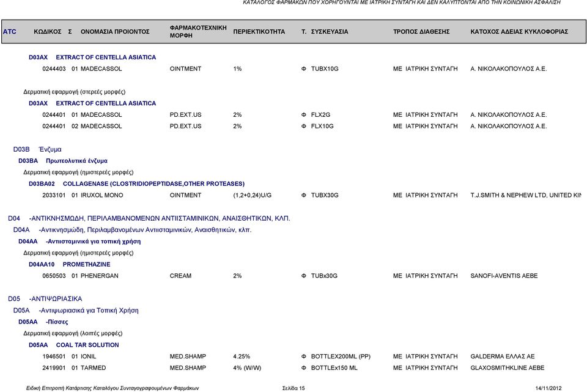
Task: Select the Σελίδα 15 page number
Action: 293,388
